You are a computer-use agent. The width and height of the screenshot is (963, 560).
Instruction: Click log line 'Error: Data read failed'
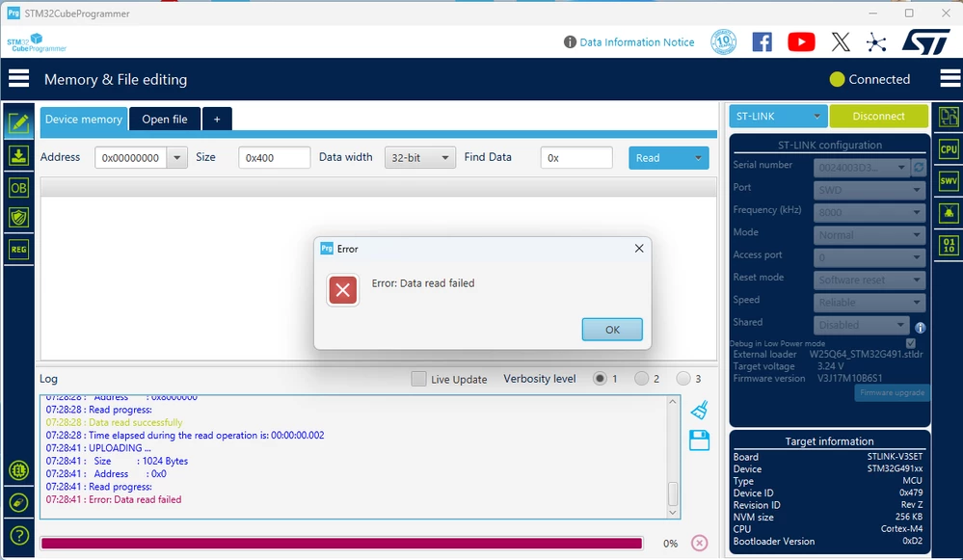114,499
